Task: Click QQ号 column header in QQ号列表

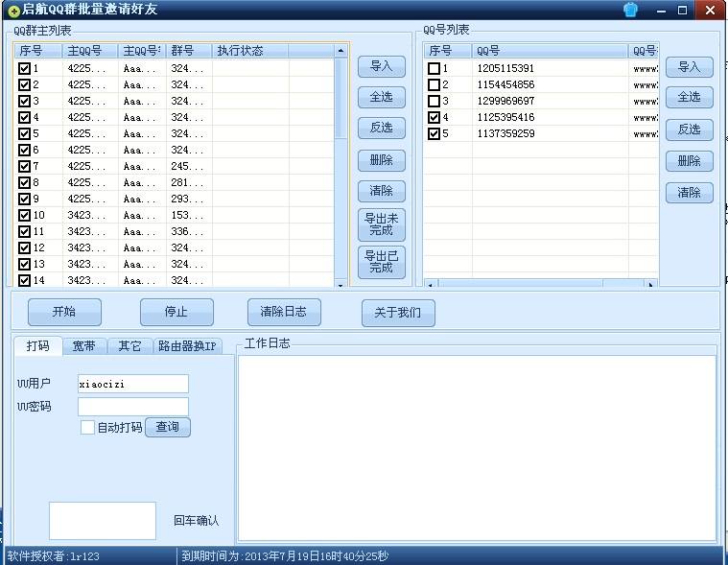Action: 551,51
